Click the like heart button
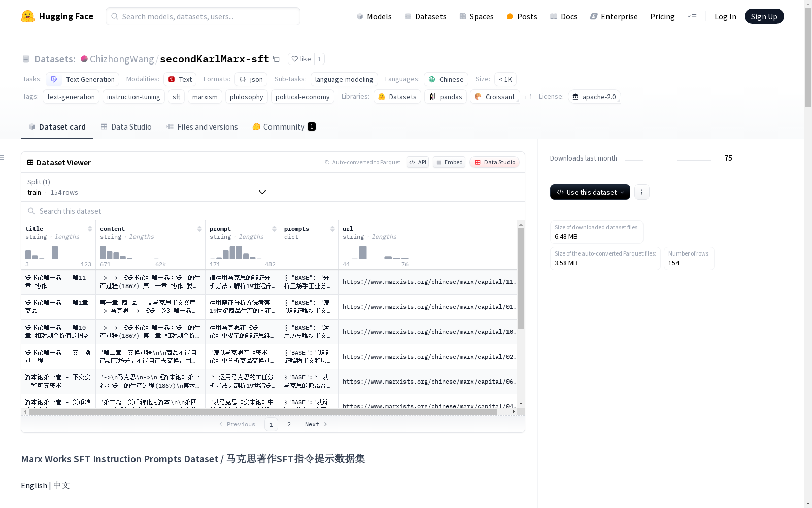This screenshot has height=508, width=812. tap(301, 59)
